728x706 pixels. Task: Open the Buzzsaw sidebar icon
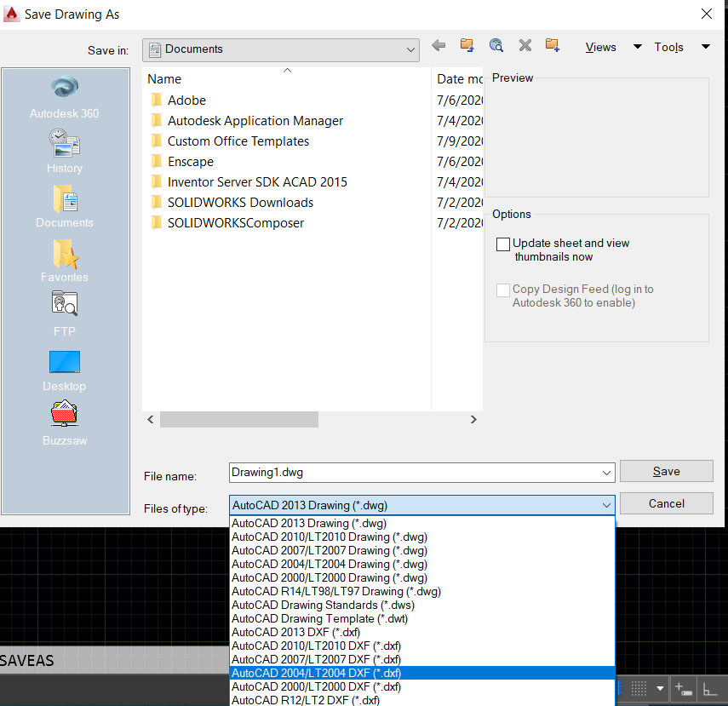tap(64, 412)
